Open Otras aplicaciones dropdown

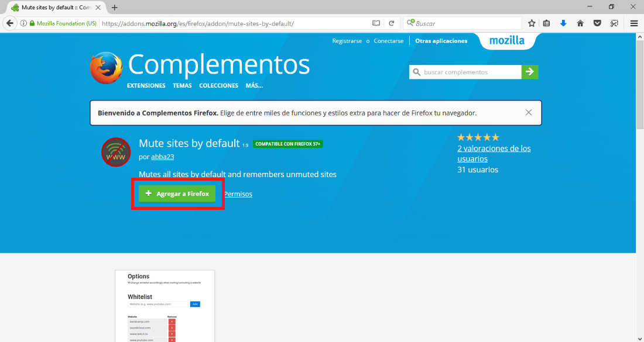click(x=441, y=41)
